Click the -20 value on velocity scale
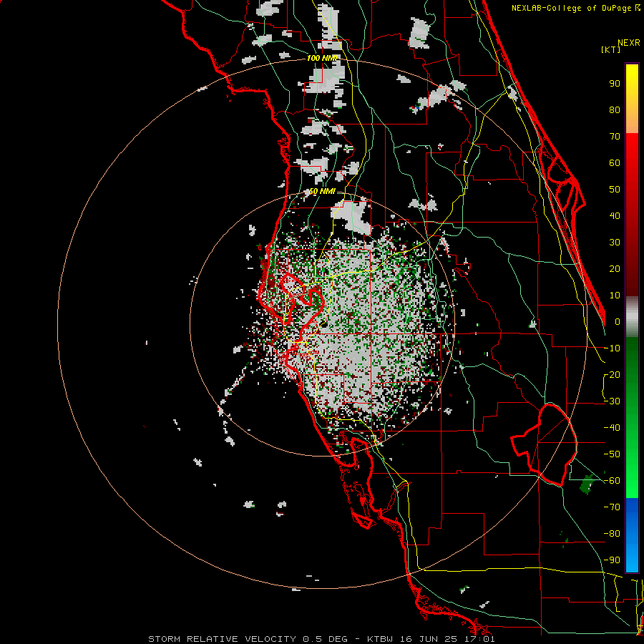 612,375
